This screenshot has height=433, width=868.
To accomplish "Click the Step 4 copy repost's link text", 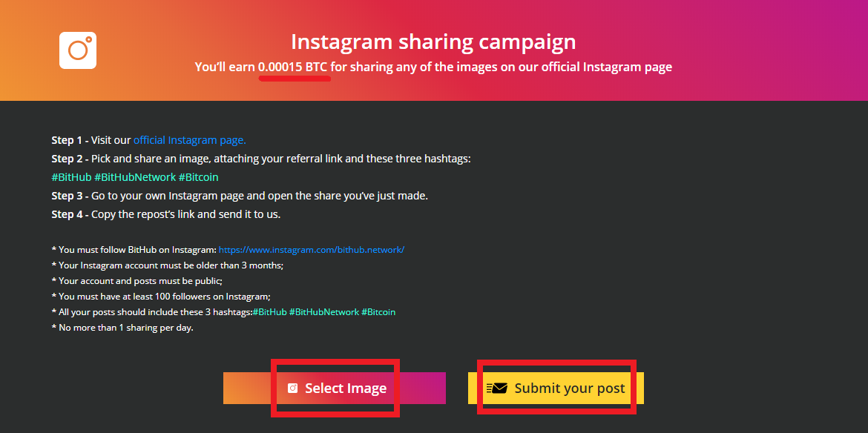I will pyautogui.click(x=186, y=214).
